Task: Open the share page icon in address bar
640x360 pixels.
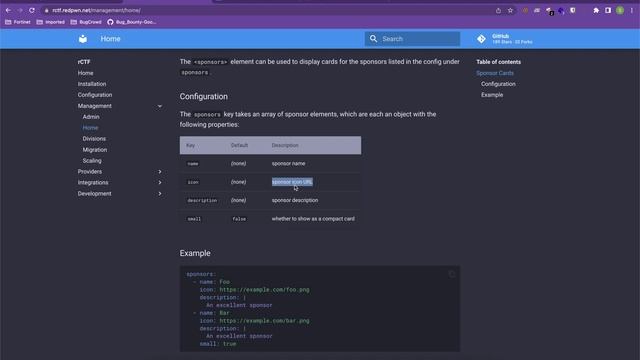Action: click(498, 11)
